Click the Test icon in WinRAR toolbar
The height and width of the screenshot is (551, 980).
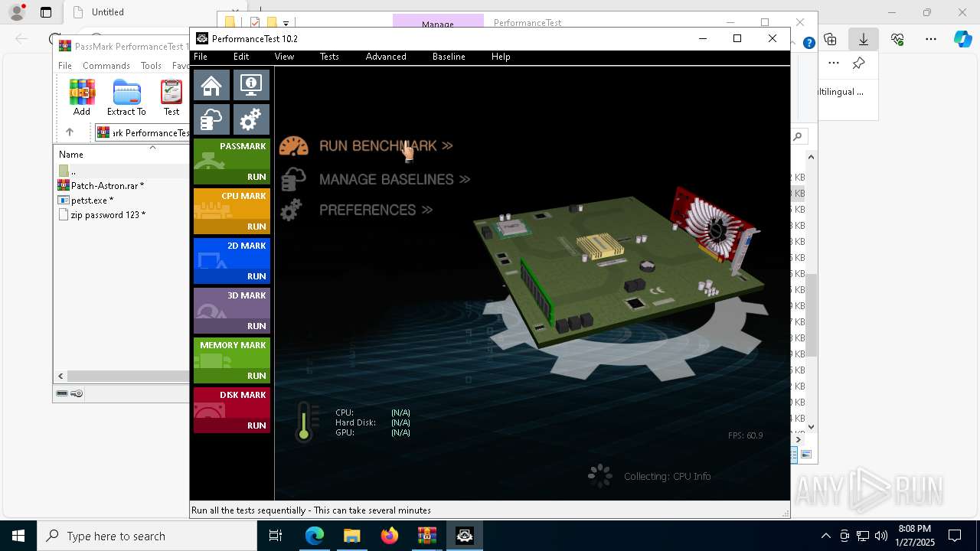coord(171,98)
